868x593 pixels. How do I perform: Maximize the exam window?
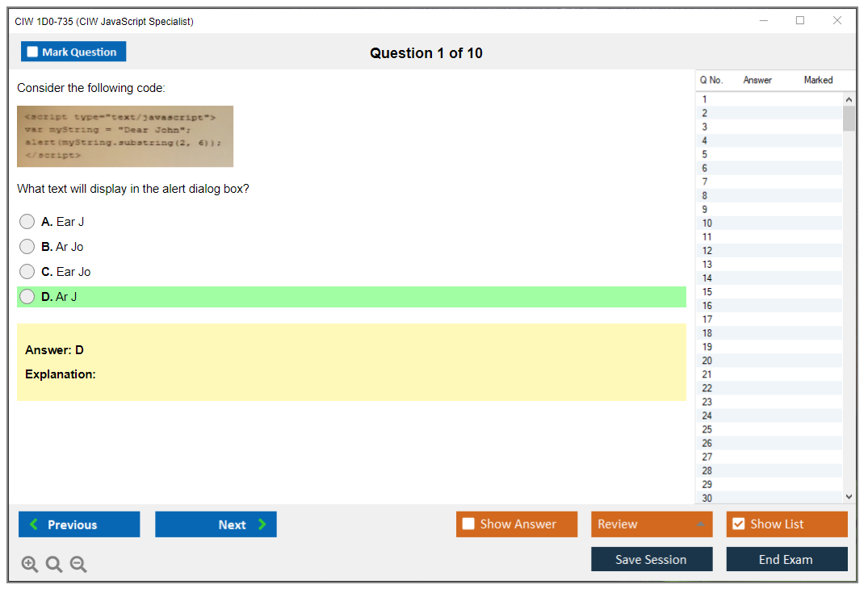800,21
